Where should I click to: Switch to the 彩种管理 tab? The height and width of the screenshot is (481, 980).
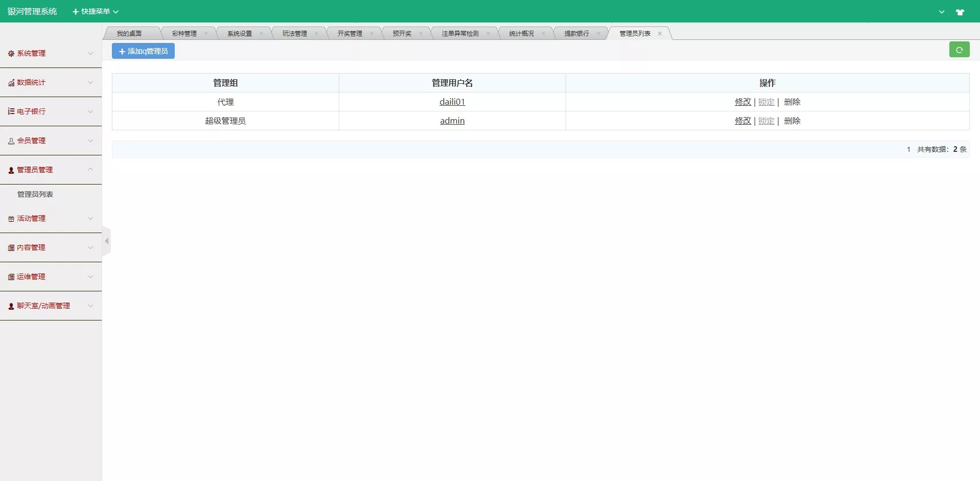(x=184, y=33)
